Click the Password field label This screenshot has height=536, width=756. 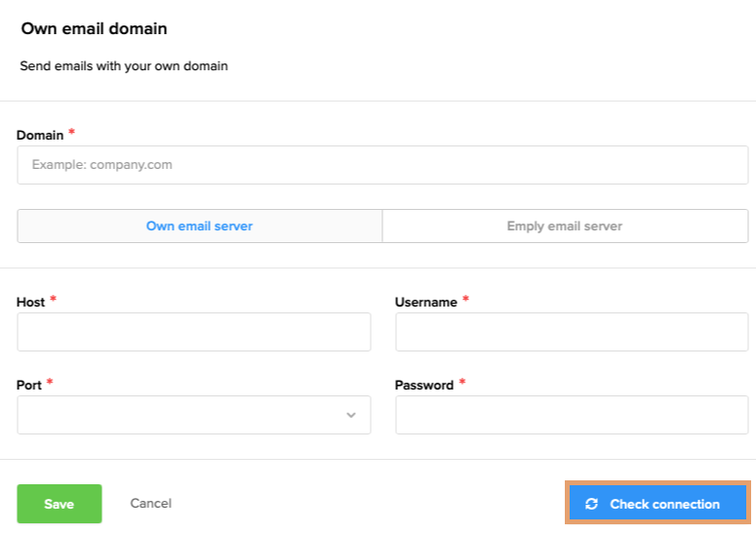coord(424,386)
